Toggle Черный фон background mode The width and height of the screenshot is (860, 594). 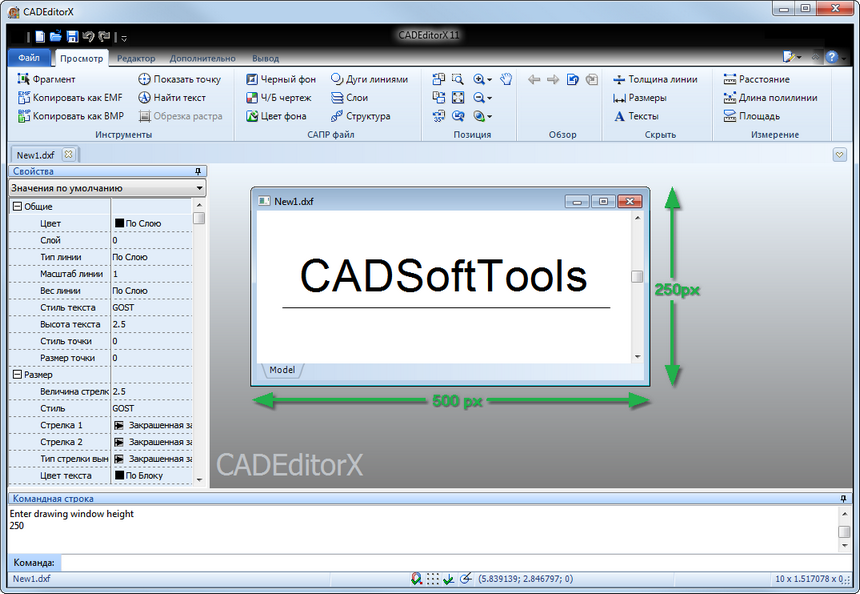[253, 79]
